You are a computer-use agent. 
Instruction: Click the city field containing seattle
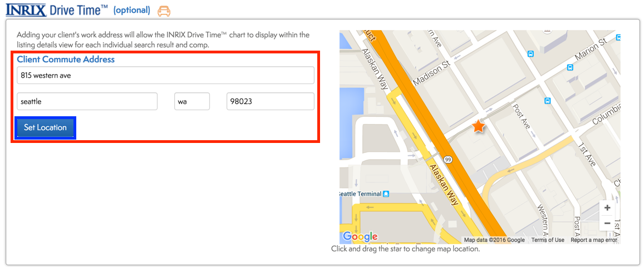(x=87, y=101)
